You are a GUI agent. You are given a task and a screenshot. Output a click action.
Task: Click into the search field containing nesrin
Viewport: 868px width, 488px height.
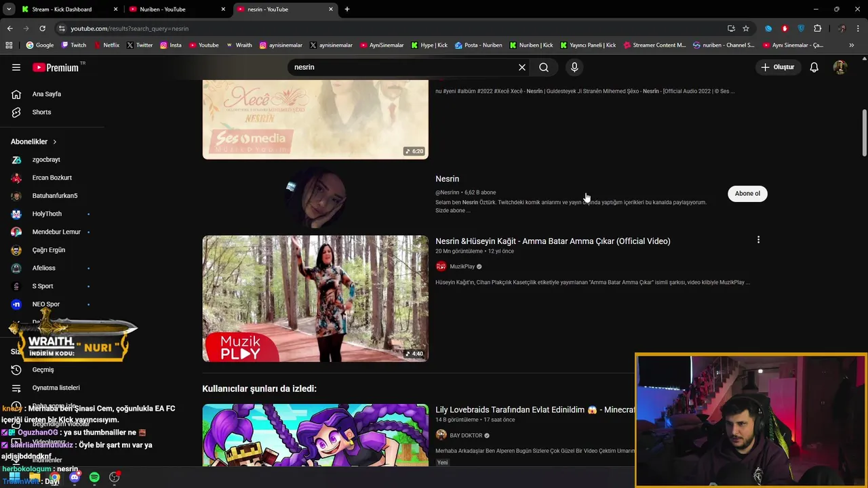pos(403,67)
